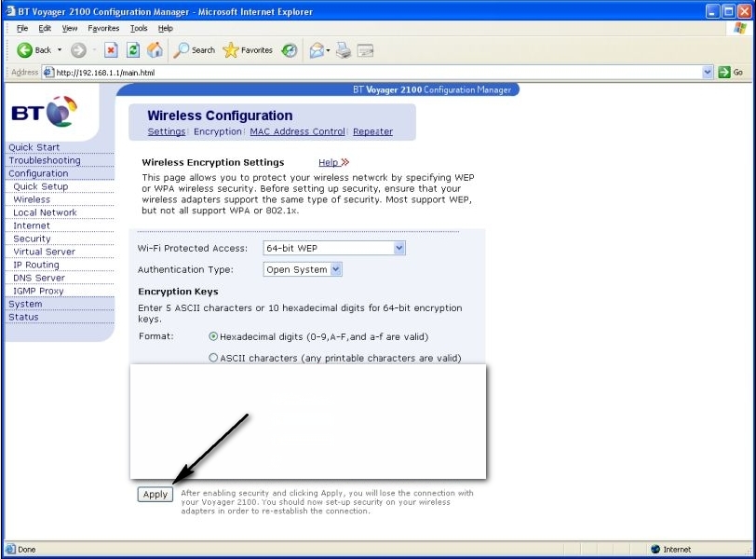The image size is (756, 559).
Task: Open Status in the sidebar
Action: click(x=23, y=317)
